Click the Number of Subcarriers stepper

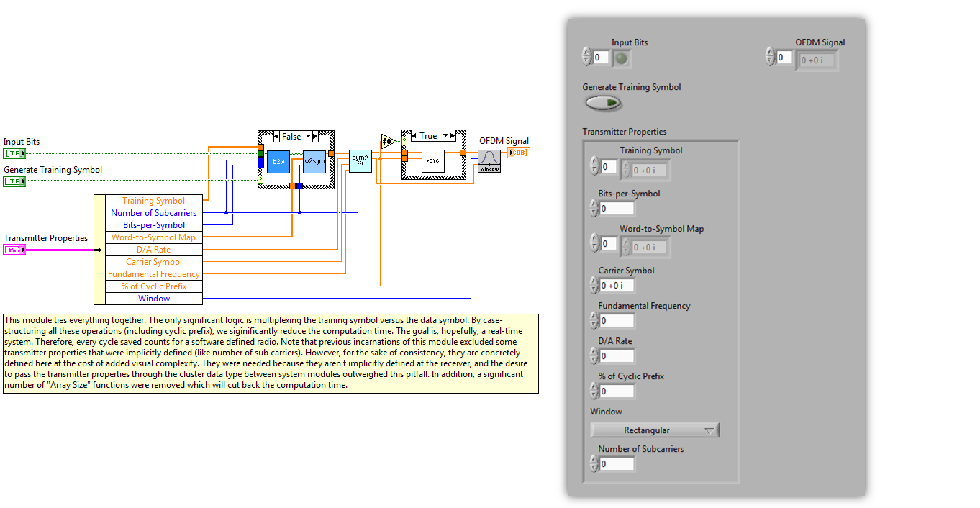594,464
